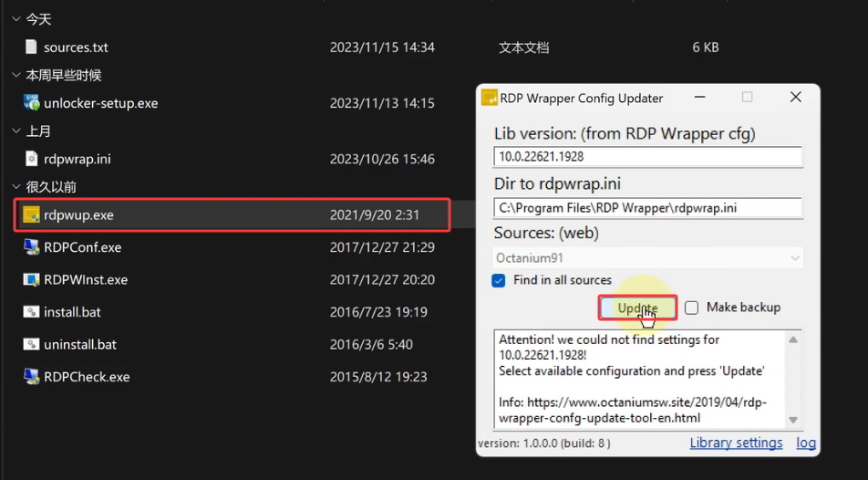868x480 pixels.
Task: Collapse the 本周早些时候 group
Action: point(15,76)
